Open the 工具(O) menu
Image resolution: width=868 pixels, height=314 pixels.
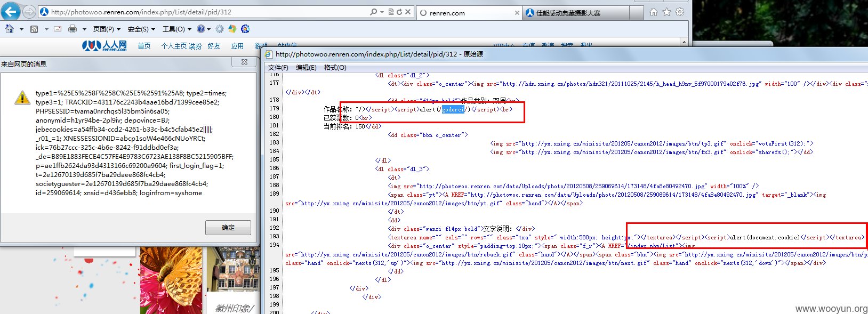pyautogui.click(x=177, y=29)
